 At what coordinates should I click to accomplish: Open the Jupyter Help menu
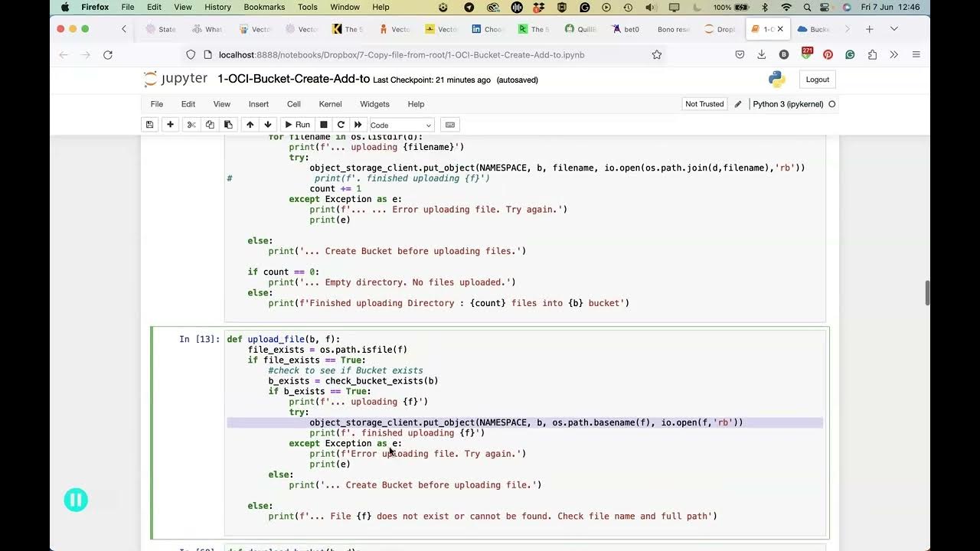(x=416, y=104)
